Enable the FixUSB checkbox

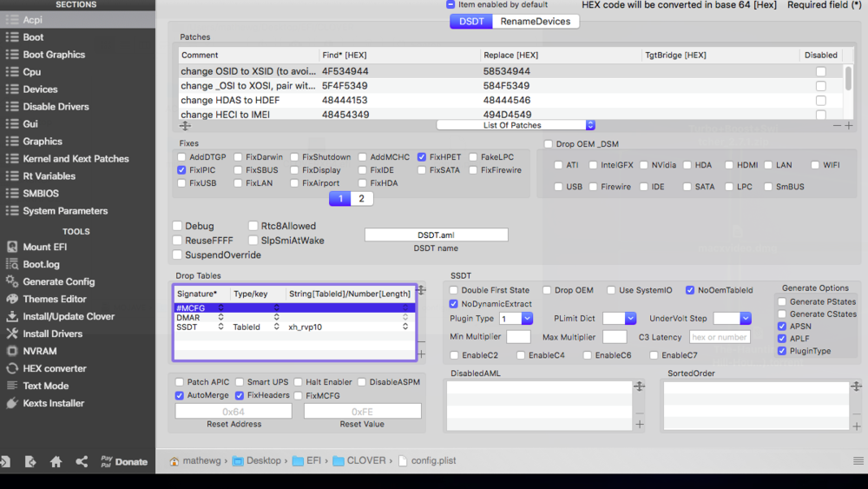coord(181,183)
